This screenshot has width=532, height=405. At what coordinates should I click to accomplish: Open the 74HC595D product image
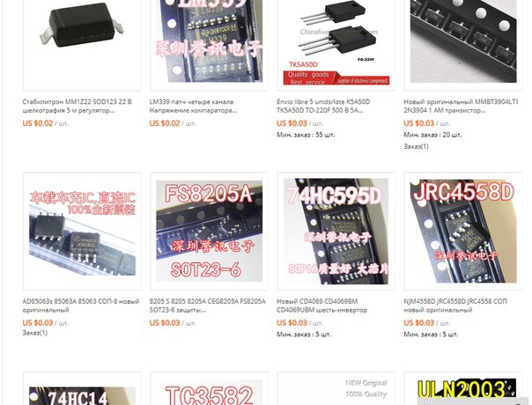(336, 232)
